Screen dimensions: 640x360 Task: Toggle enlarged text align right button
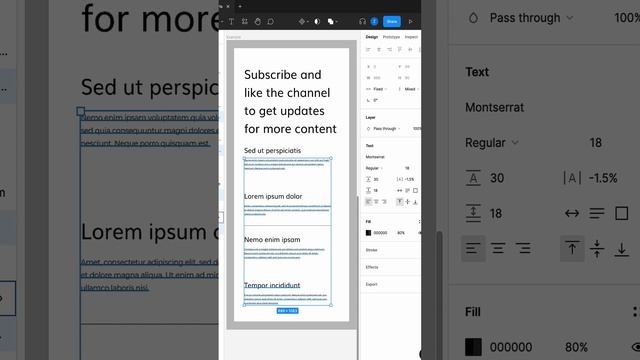click(523, 248)
